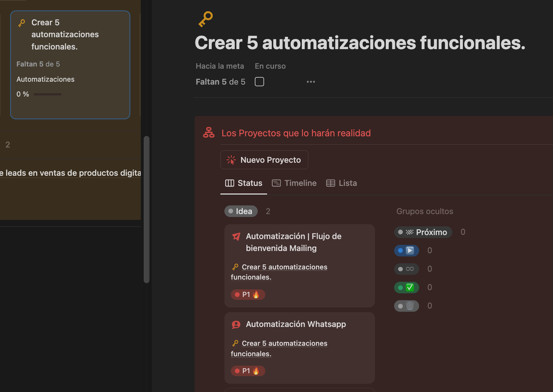Click the Timeline view icon

(276, 183)
